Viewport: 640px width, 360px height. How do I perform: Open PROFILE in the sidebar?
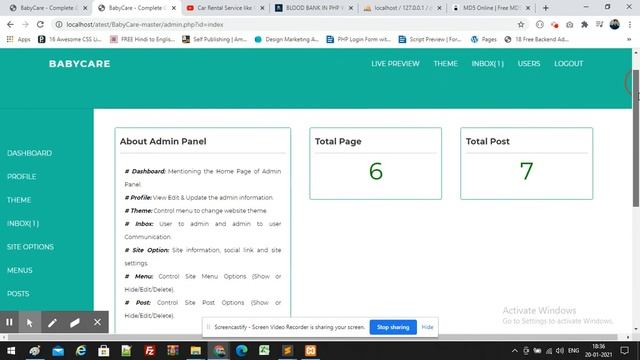(22, 176)
